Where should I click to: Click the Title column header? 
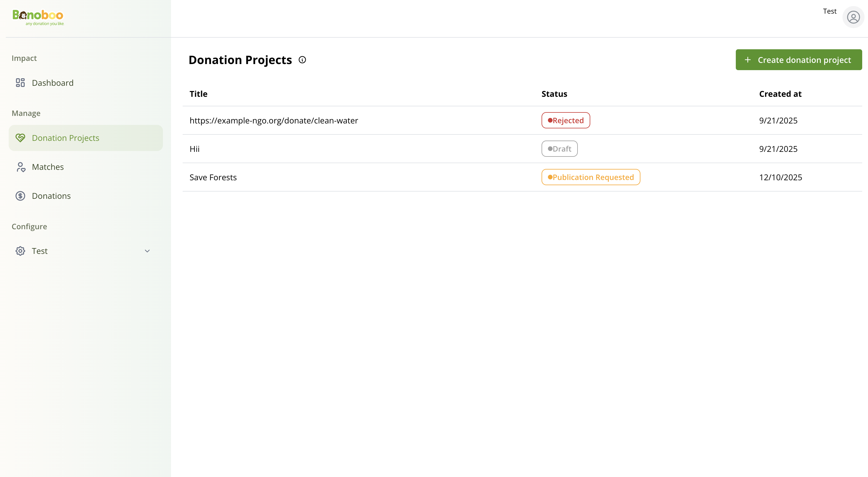pyautogui.click(x=199, y=94)
